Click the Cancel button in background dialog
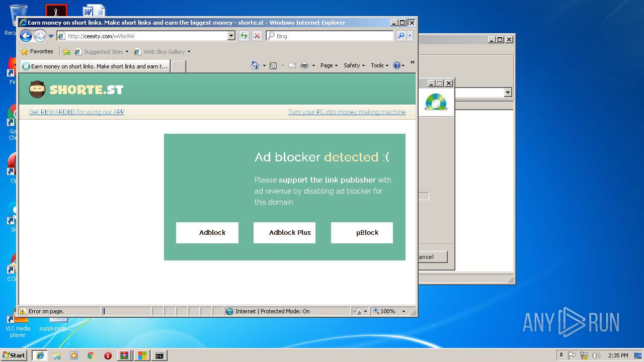The image size is (644, 362). point(432,256)
